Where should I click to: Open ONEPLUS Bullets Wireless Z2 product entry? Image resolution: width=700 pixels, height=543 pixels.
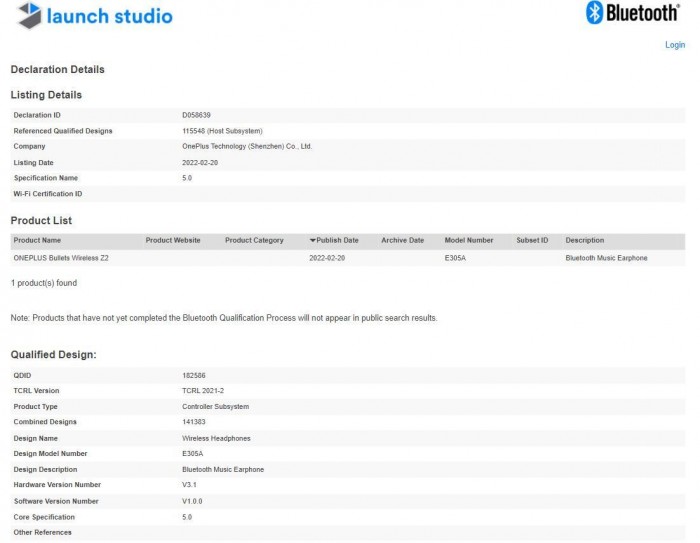60,258
